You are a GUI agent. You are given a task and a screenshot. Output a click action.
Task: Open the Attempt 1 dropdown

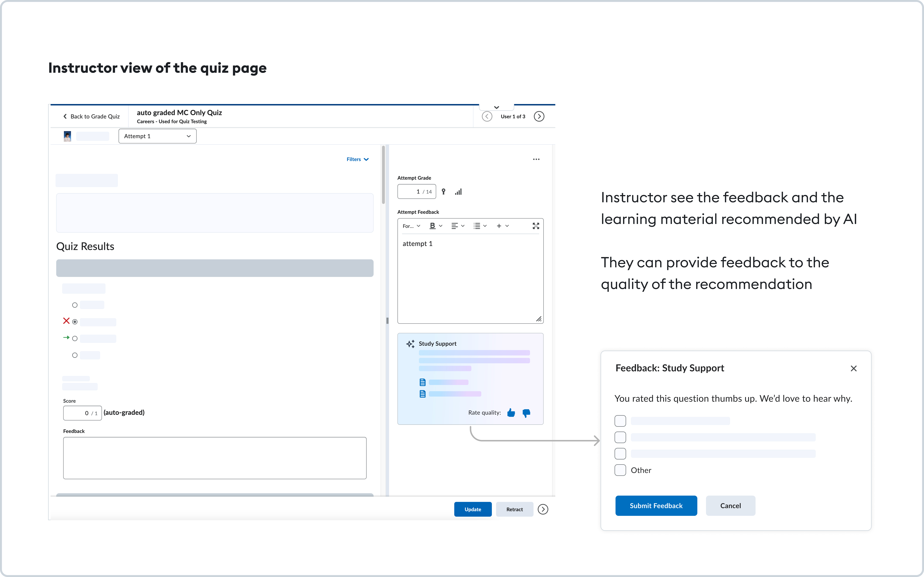point(157,136)
